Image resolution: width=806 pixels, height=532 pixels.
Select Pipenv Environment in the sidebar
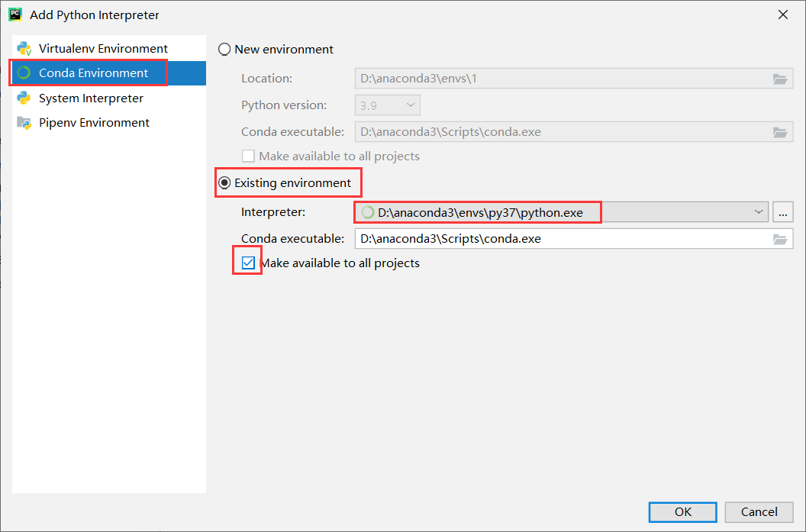click(x=109, y=122)
